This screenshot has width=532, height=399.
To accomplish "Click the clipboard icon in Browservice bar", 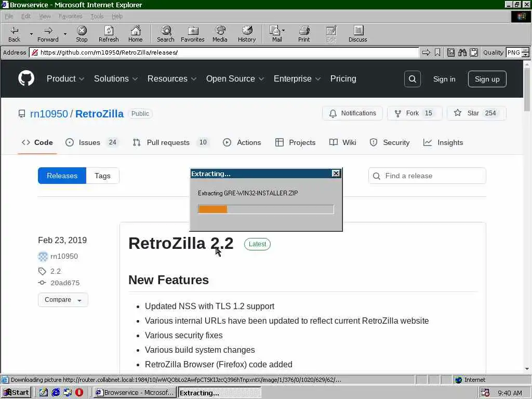I will (474, 52).
